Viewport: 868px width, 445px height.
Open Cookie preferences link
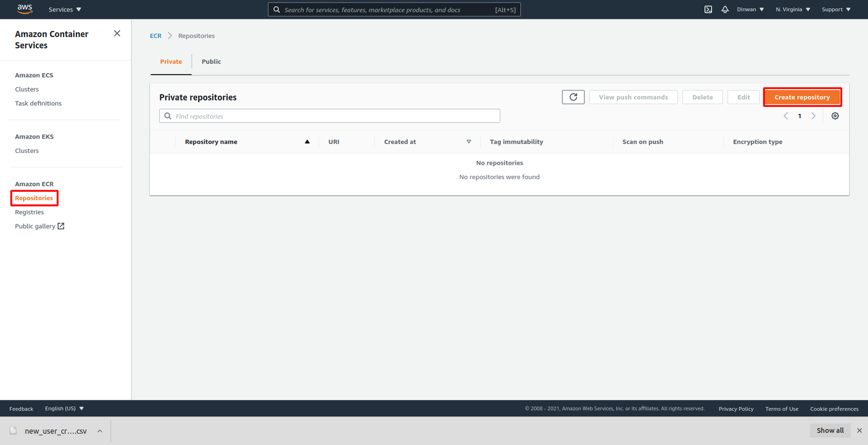pyautogui.click(x=834, y=409)
